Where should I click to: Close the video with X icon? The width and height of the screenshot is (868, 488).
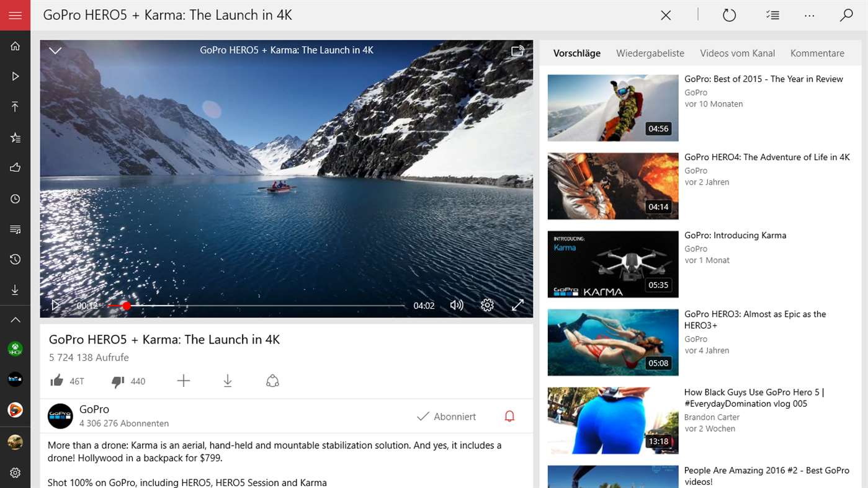666,16
